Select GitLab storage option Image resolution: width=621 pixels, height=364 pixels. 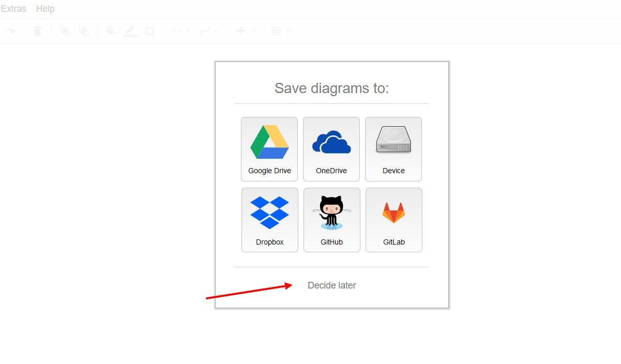coord(394,220)
